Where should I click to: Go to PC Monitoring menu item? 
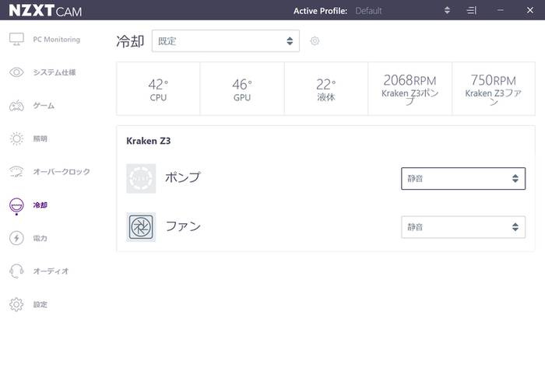coord(57,39)
